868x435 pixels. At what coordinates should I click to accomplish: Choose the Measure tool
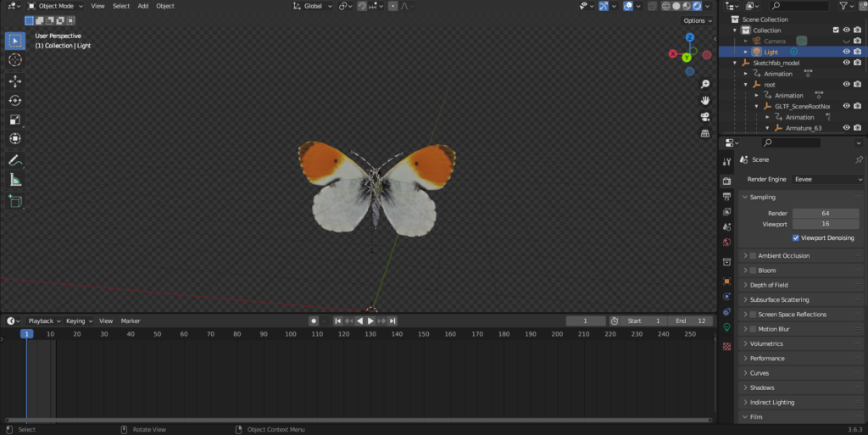point(15,180)
